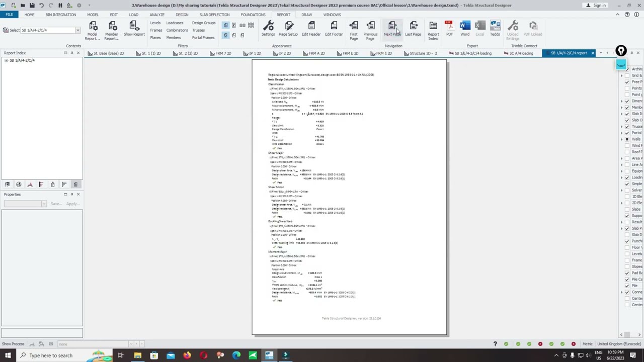Expand SB 1/A/4-2/C/4 in Report Index

(6, 60)
